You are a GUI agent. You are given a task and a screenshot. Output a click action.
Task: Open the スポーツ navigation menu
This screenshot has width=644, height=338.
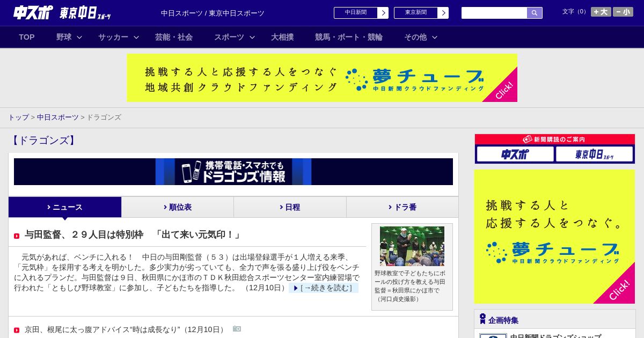229,37
